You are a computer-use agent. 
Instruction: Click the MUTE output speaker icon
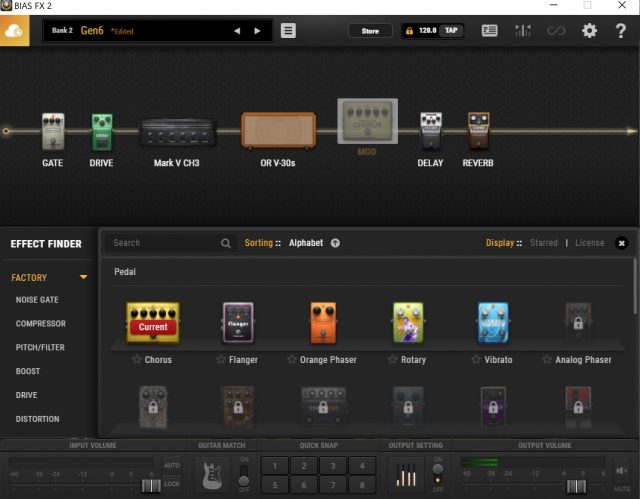pos(621,471)
